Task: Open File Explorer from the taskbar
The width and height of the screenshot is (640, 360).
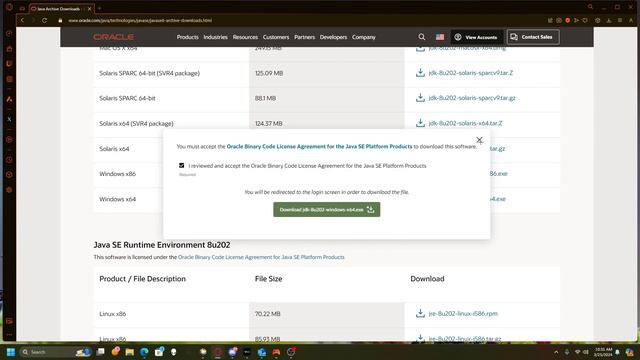Action: pos(130,352)
